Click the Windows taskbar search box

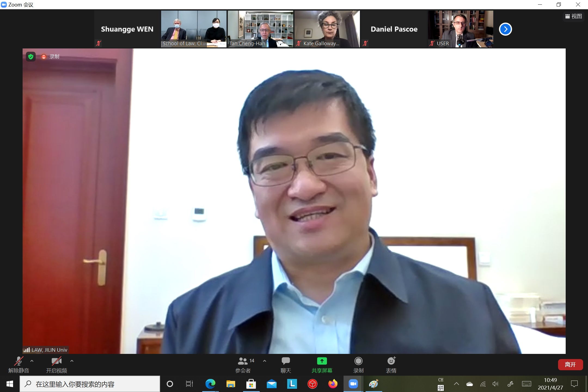pyautogui.click(x=90, y=384)
